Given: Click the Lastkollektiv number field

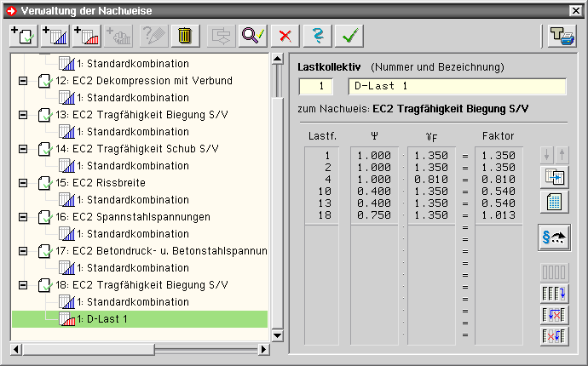Looking at the screenshot, I should point(316,86).
